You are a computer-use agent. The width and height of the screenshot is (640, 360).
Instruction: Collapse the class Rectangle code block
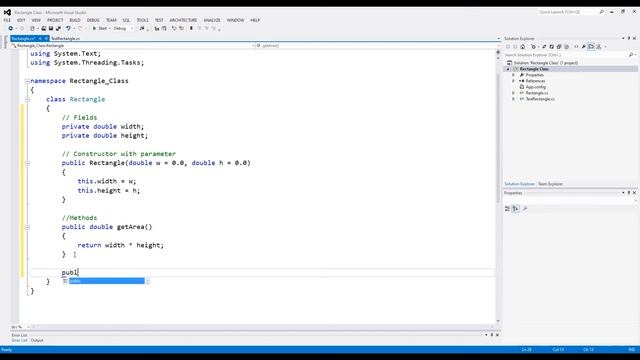27,99
